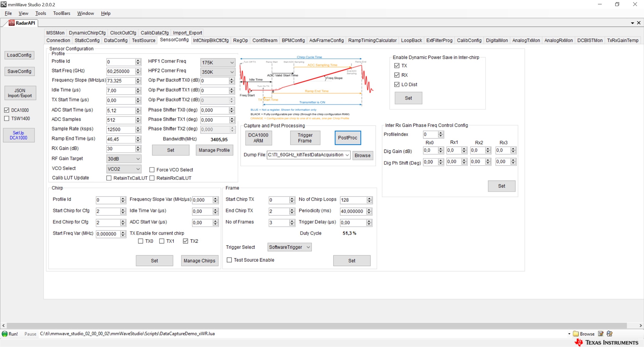The height and width of the screenshot is (347, 644).
Task: Switch to the StaticConfig tab
Action: click(x=87, y=40)
